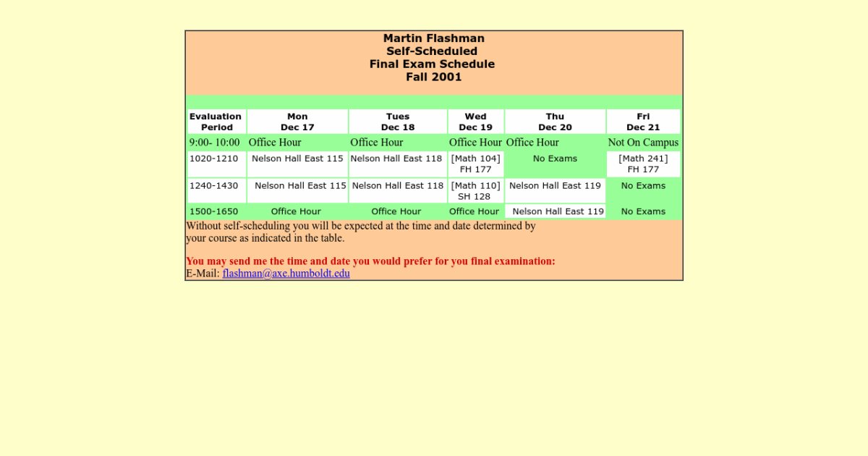Click the Martin Flashman title heading
This screenshot has height=456, width=868.
pos(433,38)
